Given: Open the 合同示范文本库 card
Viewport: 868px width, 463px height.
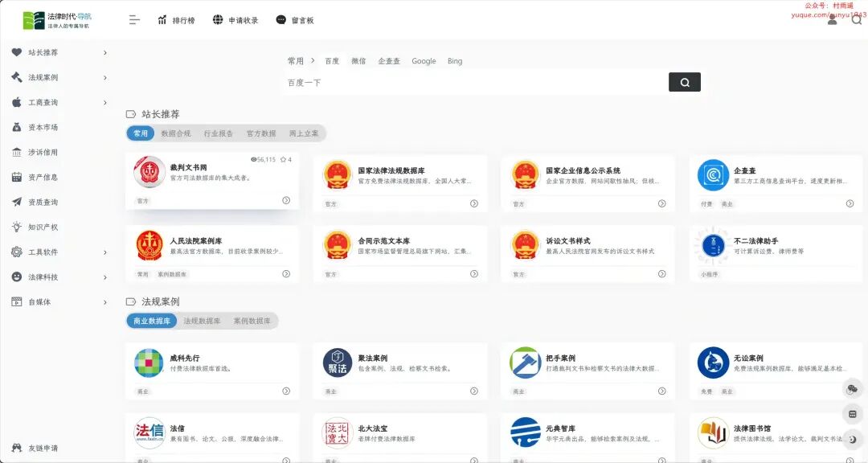Looking at the screenshot, I should pyautogui.click(x=400, y=254).
